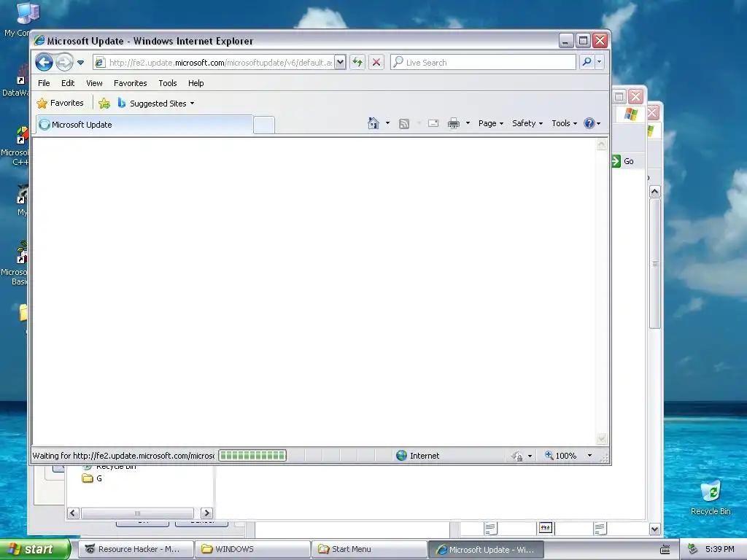Click the Add to Favorites Bar icon

tap(104, 104)
